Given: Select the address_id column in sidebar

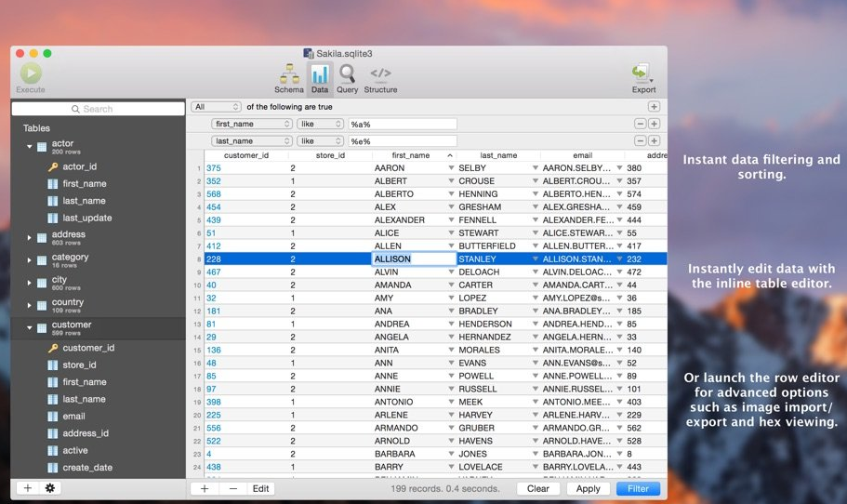Looking at the screenshot, I should coord(86,433).
